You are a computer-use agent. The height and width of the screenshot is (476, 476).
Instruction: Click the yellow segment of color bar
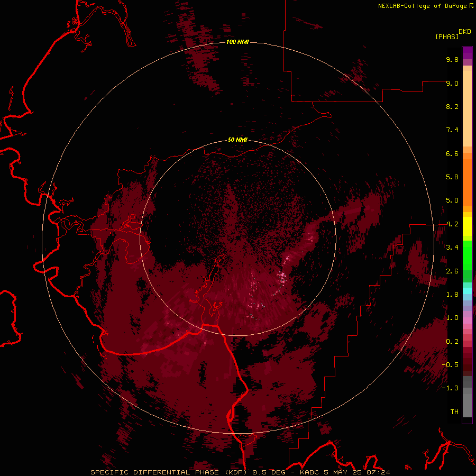coord(467,226)
